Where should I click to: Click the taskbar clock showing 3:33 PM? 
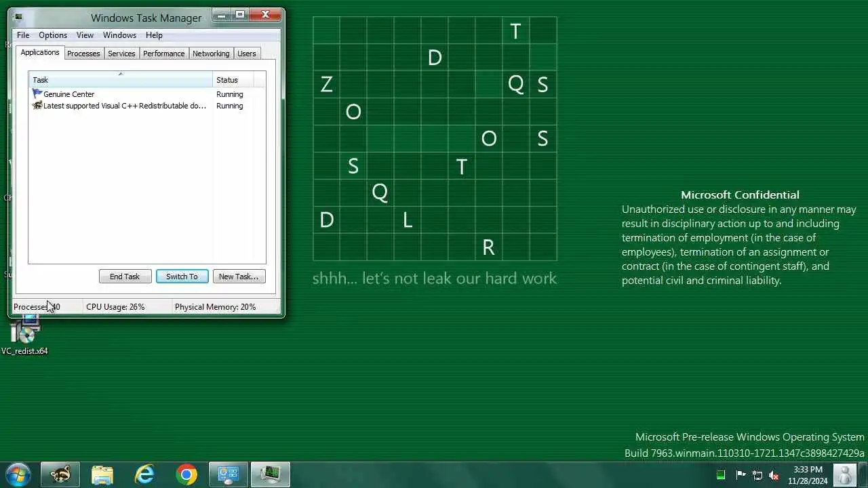(x=808, y=475)
